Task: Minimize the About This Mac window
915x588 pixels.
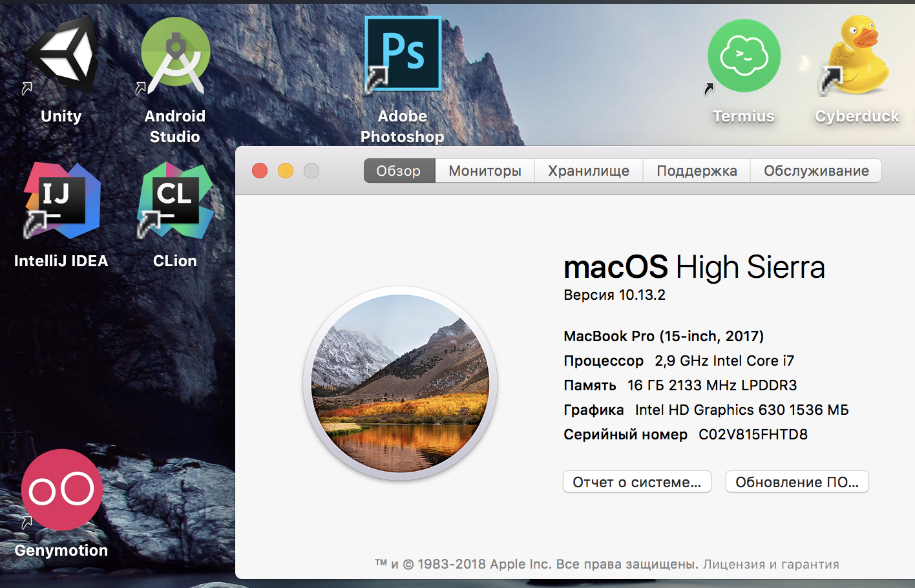Action: pos(286,171)
